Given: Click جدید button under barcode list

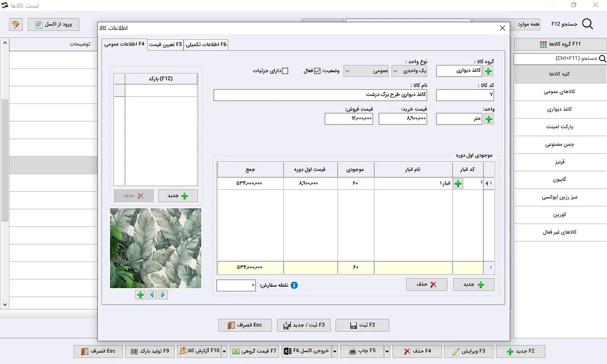Looking at the screenshot, I should (178, 196).
